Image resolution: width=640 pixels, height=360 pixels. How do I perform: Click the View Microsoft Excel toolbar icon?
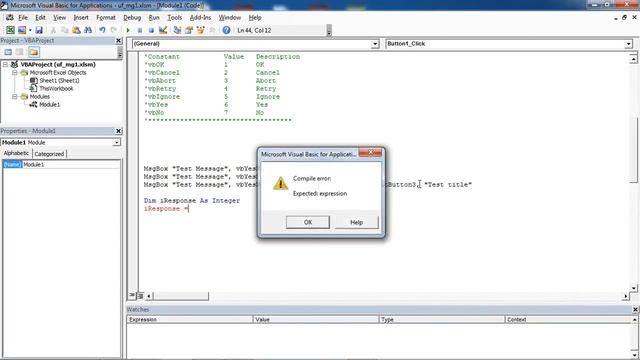10,30
